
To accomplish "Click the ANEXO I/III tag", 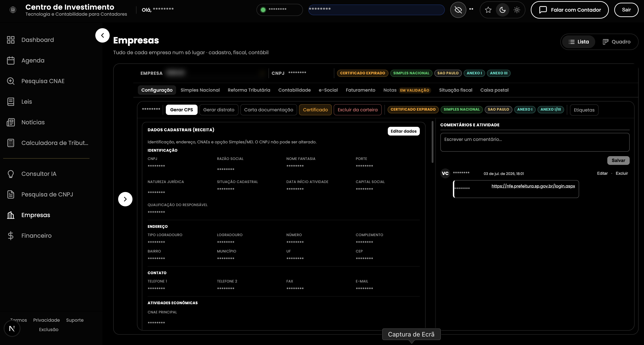I will pyautogui.click(x=550, y=109).
